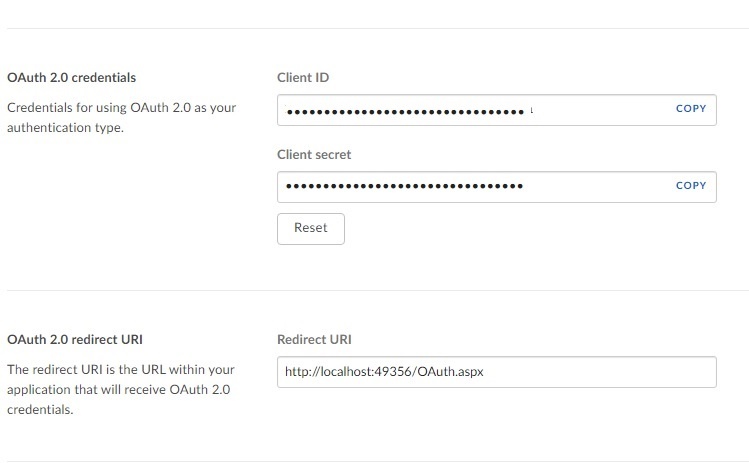This screenshot has height=467, width=749.
Task: Select the "OAuth 2.0 redirect URI" section heading
Action: click(80, 339)
